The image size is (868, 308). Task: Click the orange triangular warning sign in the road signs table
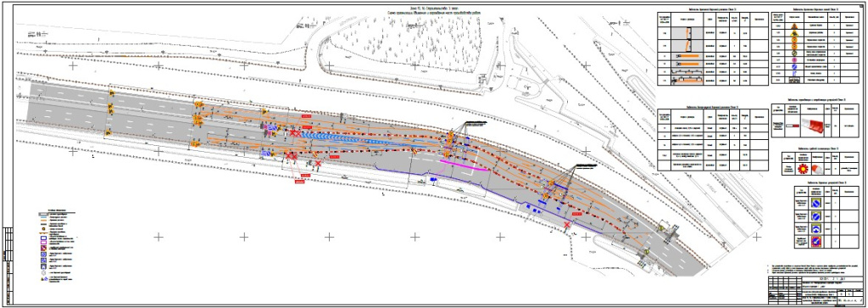[794, 26]
